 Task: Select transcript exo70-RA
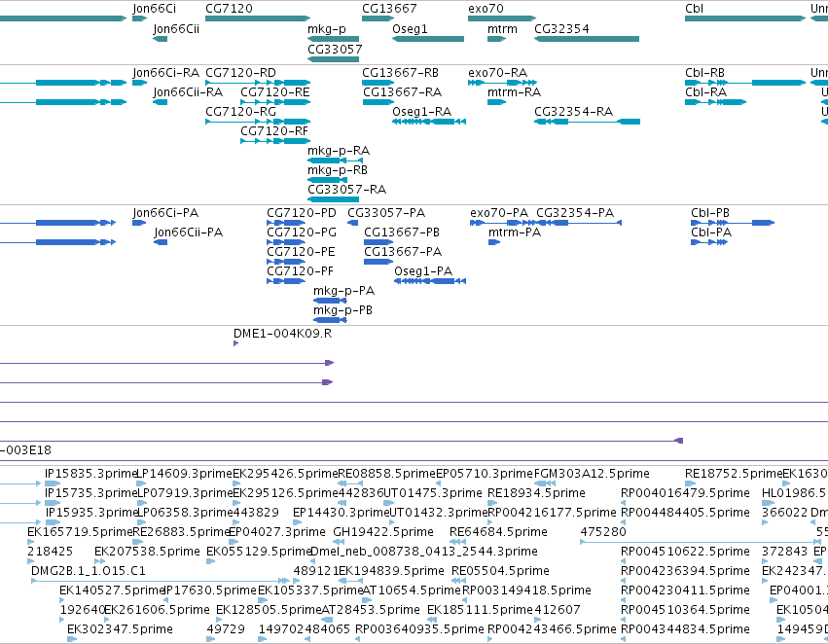tap(497, 73)
